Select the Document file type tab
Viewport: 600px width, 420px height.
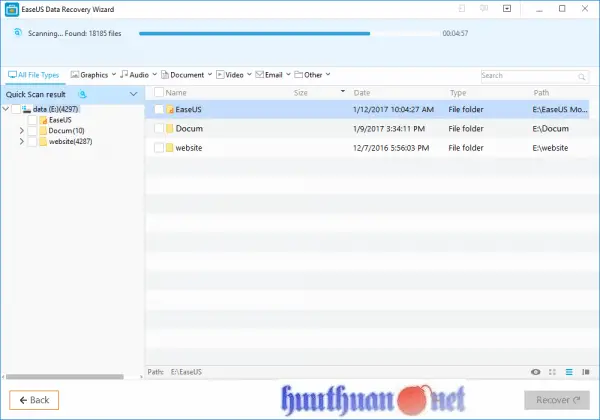coord(183,75)
